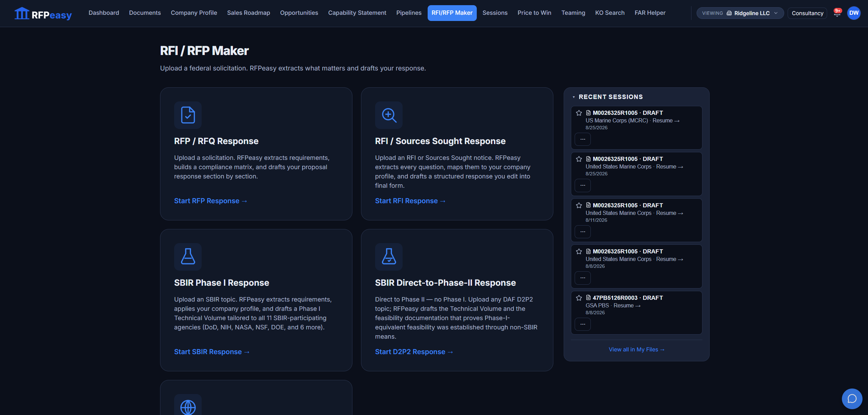Star the US Marine Corps (MCRC) session
Image resolution: width=868 pixels, height=415 pixels.
[579, 113]
